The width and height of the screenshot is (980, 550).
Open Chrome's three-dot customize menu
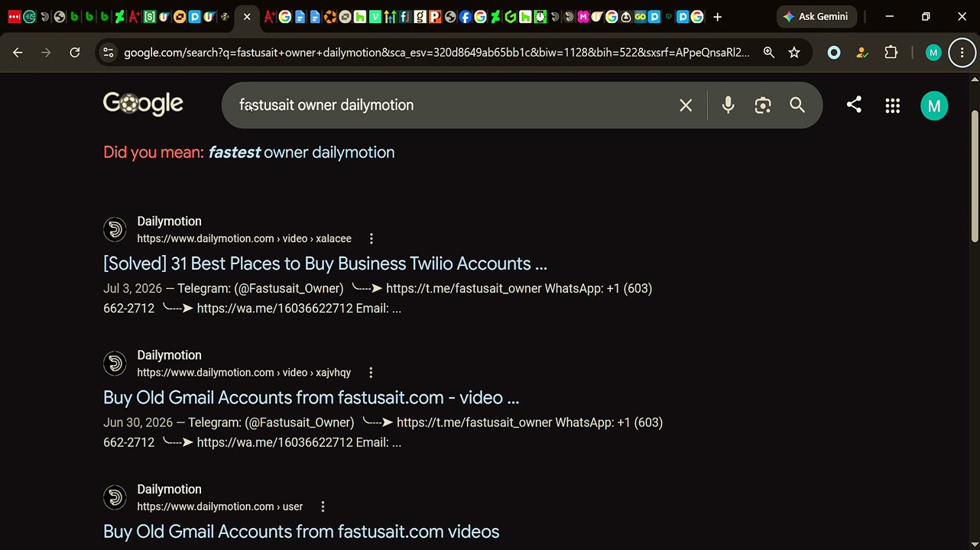[962, 52]
